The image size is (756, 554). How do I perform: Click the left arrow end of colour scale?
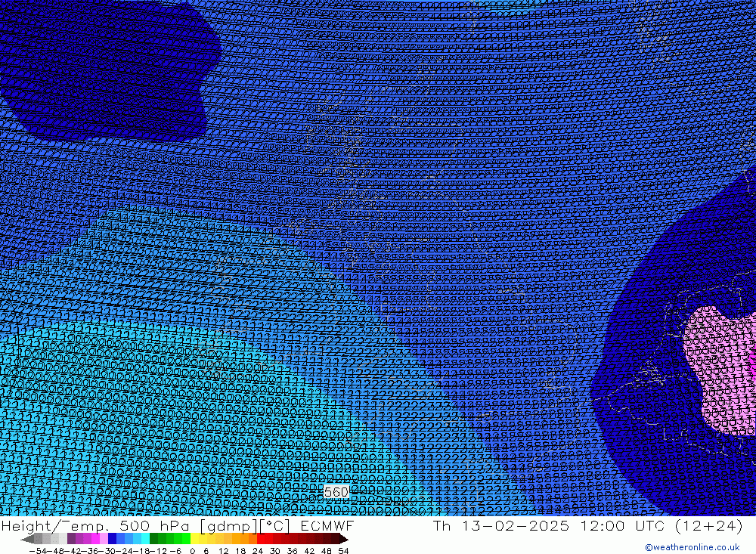(x=27, y=540)
